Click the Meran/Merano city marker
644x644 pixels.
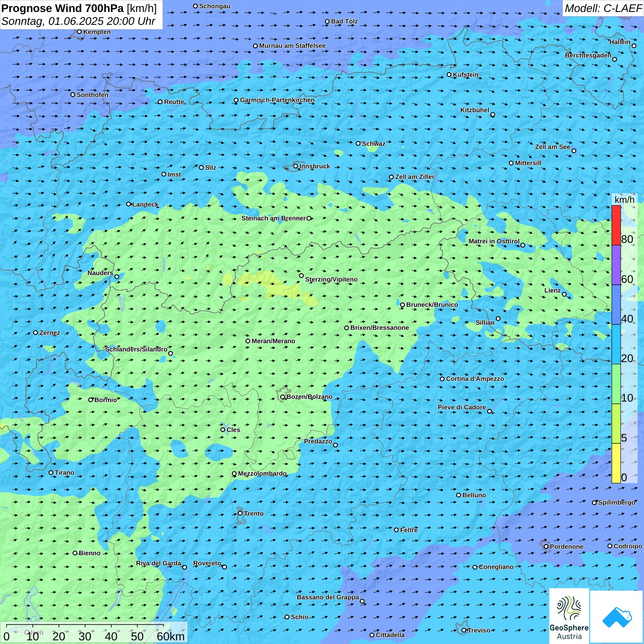point(247,341)
